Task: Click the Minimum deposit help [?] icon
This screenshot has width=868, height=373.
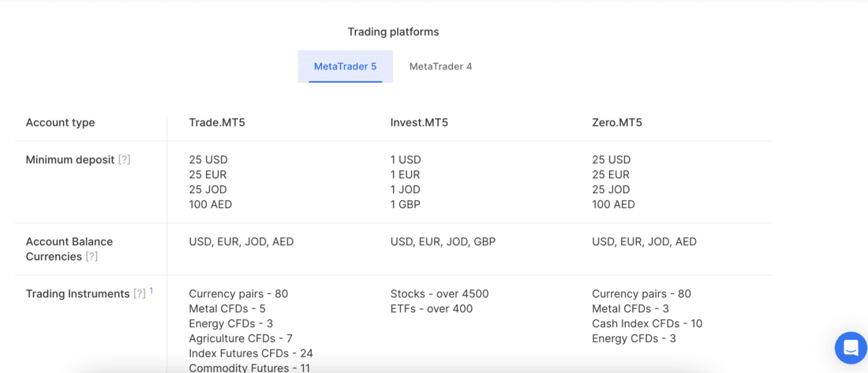Action: point(124,160)
